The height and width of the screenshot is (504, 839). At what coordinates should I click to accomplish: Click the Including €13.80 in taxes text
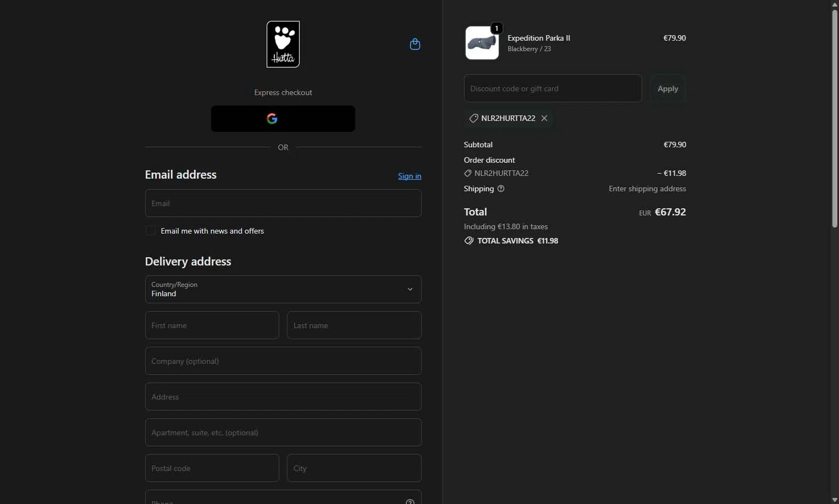pyautogui.click(x=506, y=226)
